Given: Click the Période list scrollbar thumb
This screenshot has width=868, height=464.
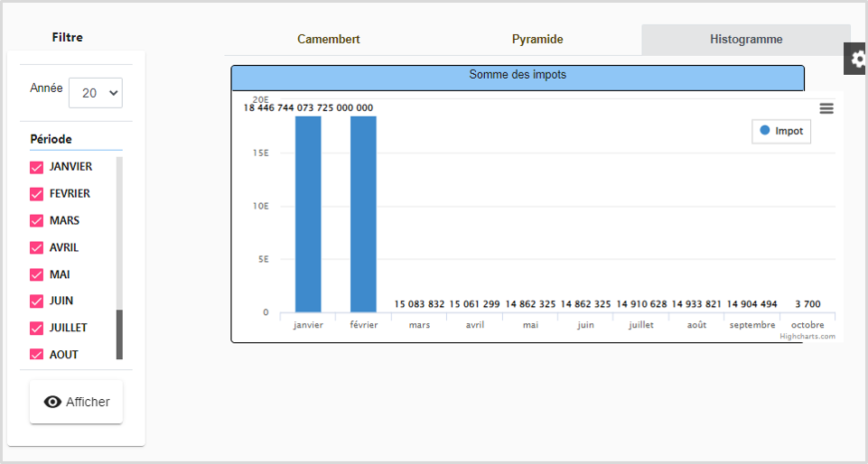Looking at the screenshot, I should tap(119, 335).
